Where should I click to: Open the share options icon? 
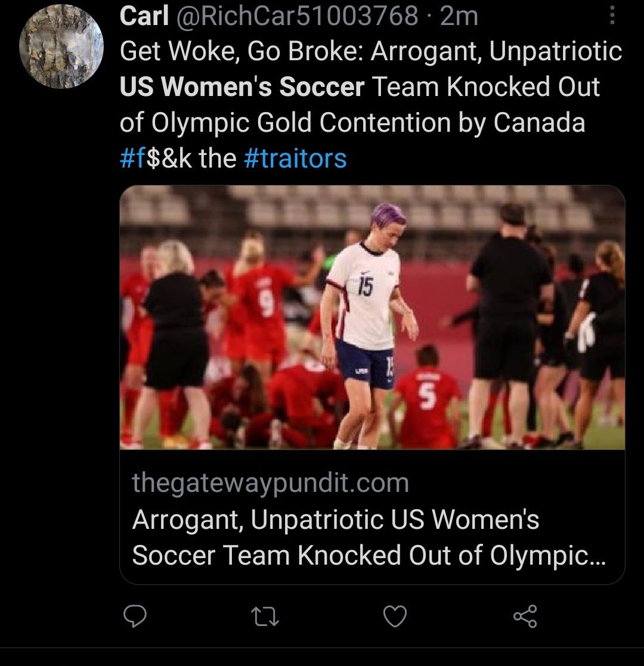tap(525, 617)
